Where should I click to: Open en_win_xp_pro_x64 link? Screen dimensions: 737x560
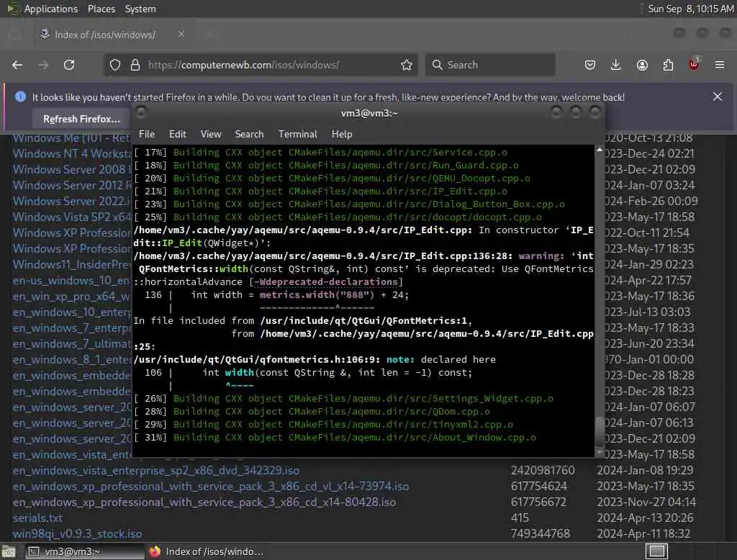click(72, 297)
